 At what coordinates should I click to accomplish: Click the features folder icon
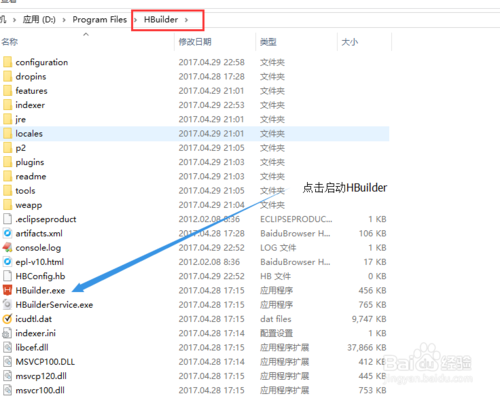pyautogui.click(x=7, y=91)
